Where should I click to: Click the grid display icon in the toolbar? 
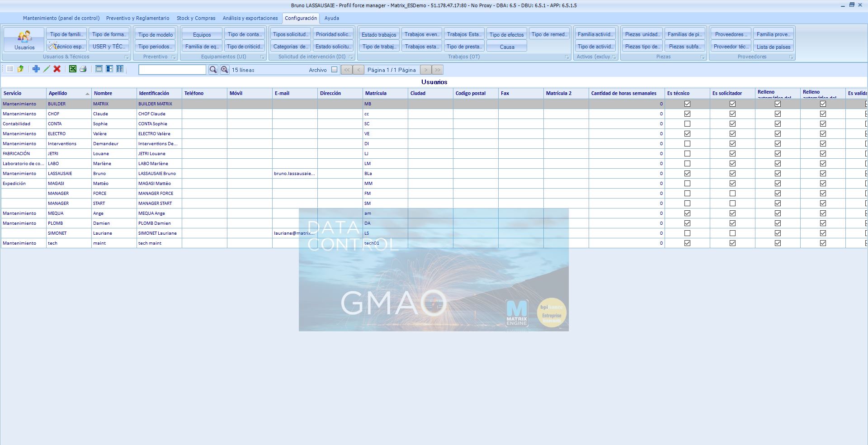9,69
